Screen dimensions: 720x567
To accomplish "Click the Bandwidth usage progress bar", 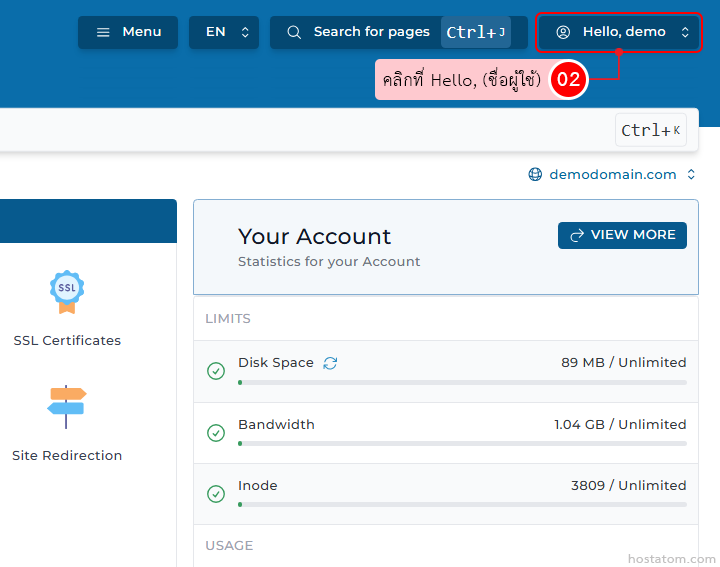I will click(462, 443).
